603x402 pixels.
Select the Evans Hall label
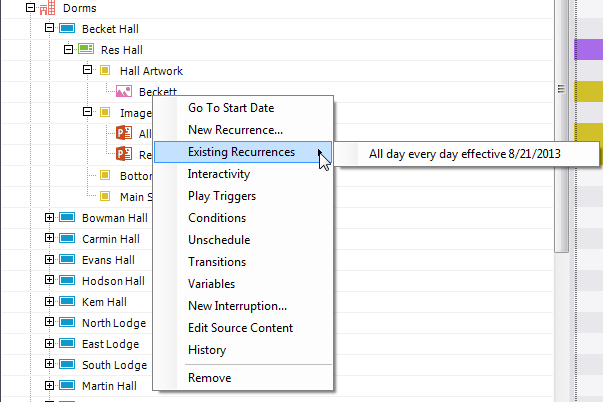(x=108, y=260)
